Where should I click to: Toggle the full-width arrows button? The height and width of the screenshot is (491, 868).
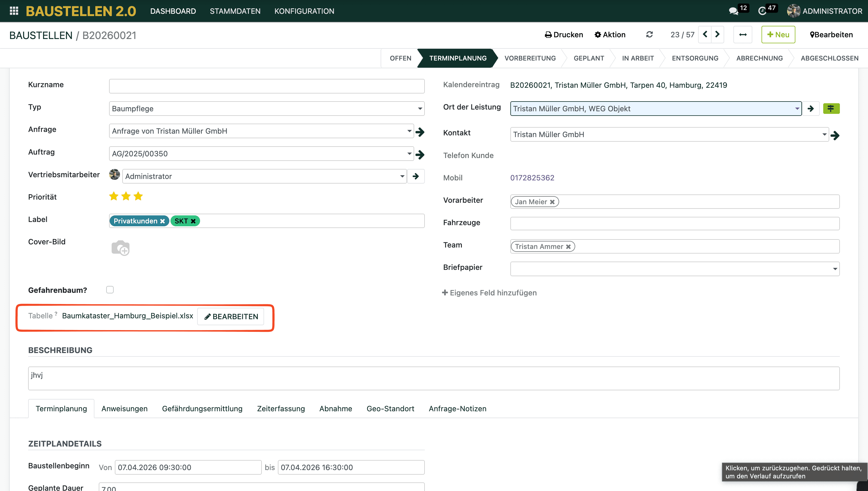click(x=743, y=35)
